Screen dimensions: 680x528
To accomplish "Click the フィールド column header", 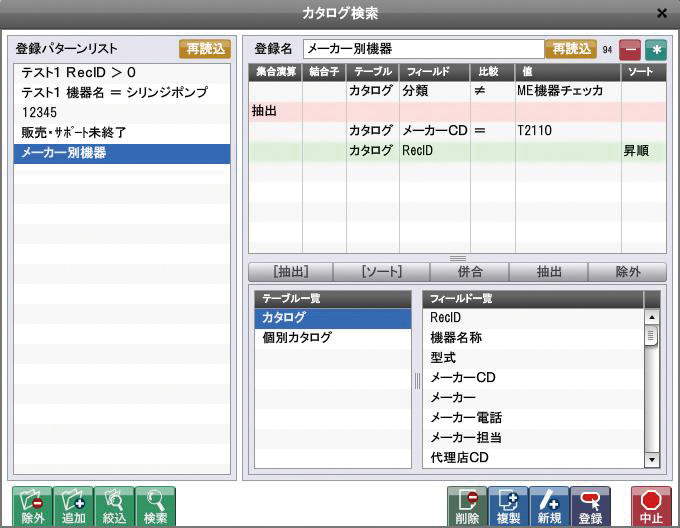I will 435,72.
